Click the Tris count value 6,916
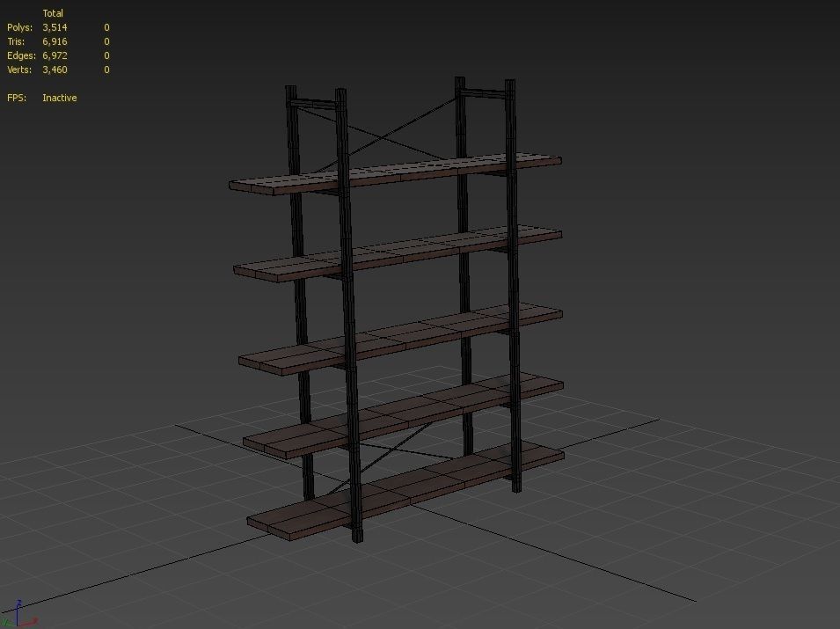 coord(55,41)
